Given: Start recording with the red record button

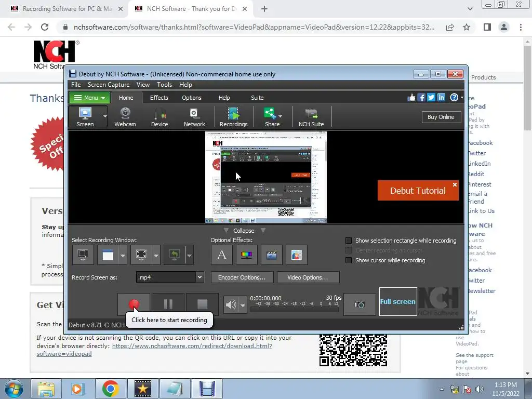Looking at the screenshot, I should point(134,303).
